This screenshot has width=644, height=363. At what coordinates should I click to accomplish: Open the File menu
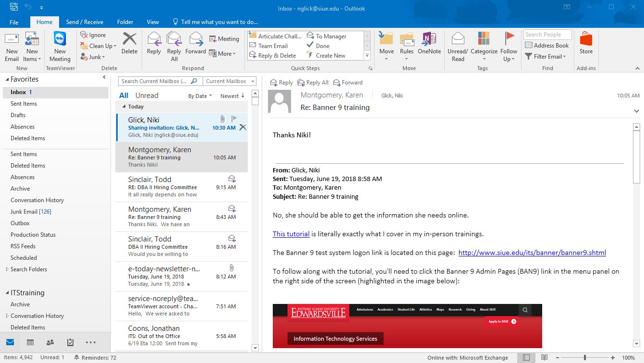click(x=14, y=22)
